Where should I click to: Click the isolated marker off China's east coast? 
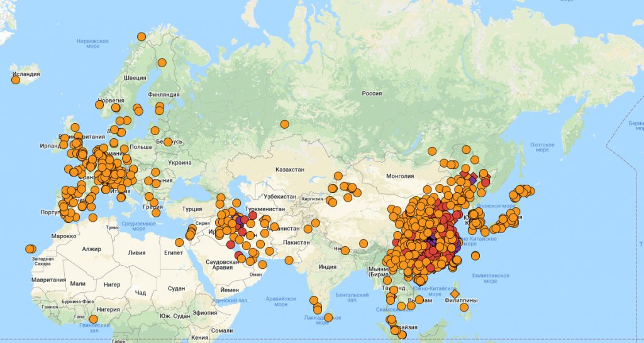coord(475,255)
